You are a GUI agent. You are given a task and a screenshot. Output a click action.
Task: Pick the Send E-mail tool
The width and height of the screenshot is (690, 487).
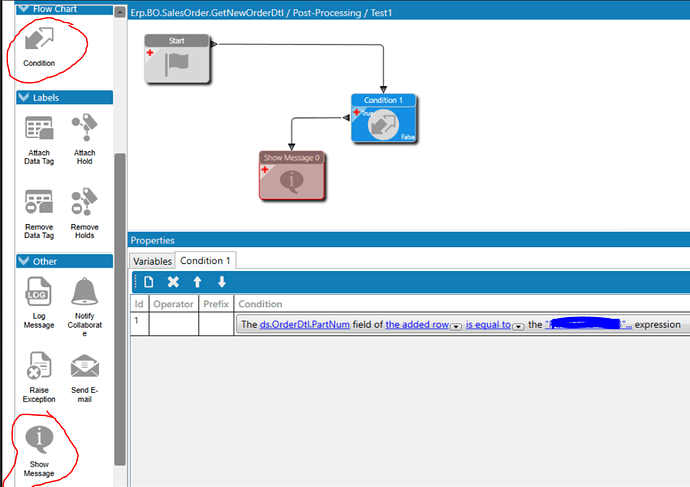[x=84, y=377]
